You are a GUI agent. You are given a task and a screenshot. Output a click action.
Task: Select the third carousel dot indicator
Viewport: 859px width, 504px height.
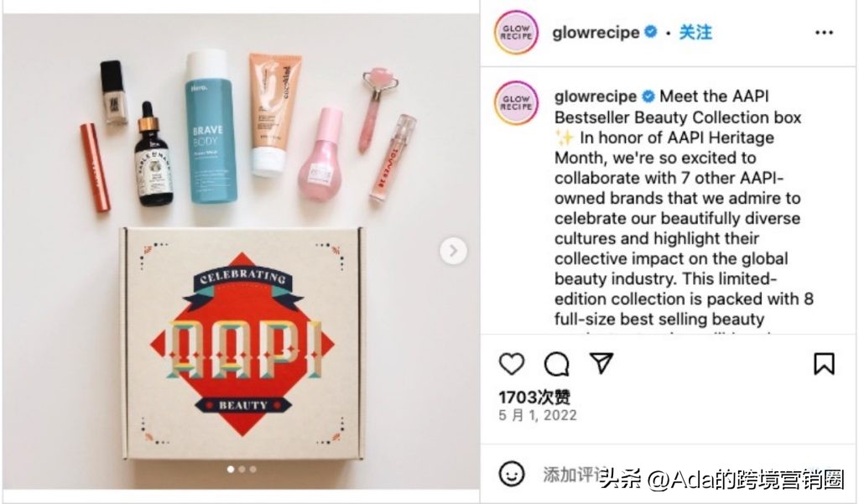(x=252, y=470)
